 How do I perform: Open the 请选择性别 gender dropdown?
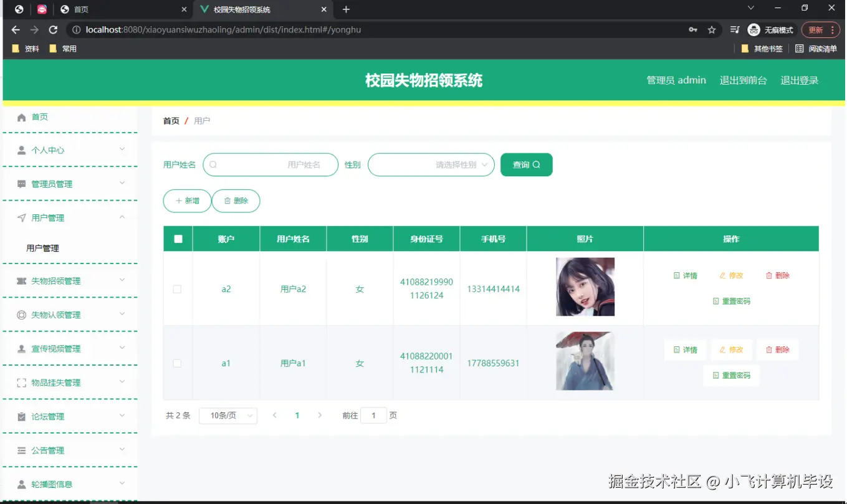(x=431, y=164)
